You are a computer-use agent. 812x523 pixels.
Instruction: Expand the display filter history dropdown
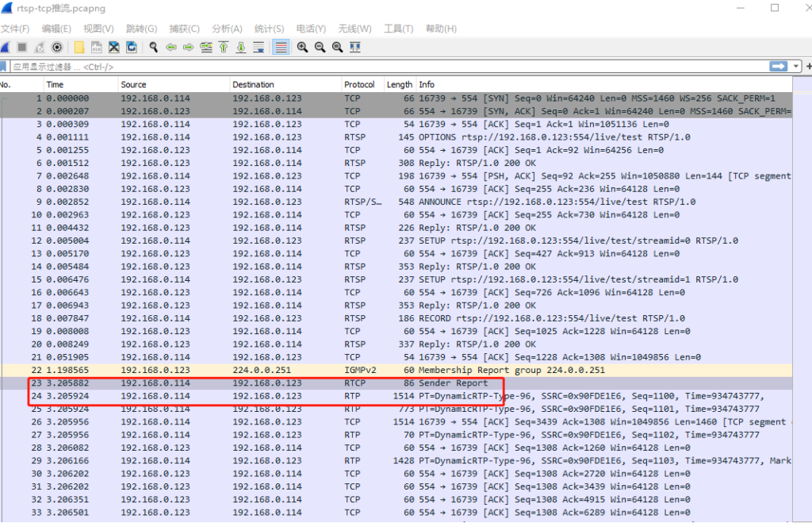click(796, 67)
